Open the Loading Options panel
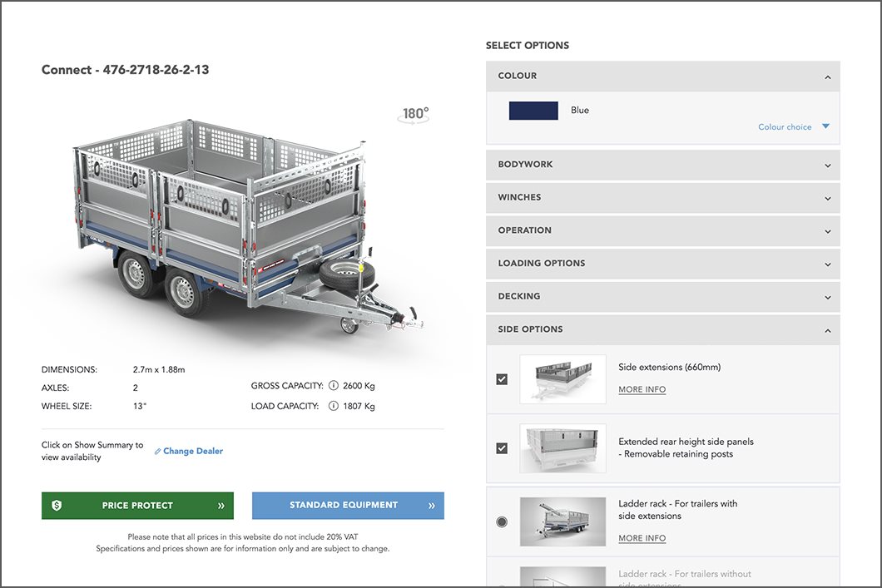The height and width of the screenshot is (588, 882). pos(662,264)
